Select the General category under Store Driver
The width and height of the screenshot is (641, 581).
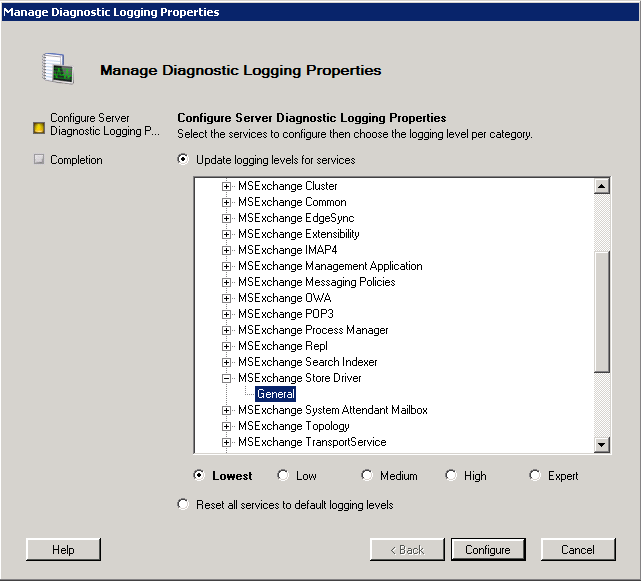point(276,394)
